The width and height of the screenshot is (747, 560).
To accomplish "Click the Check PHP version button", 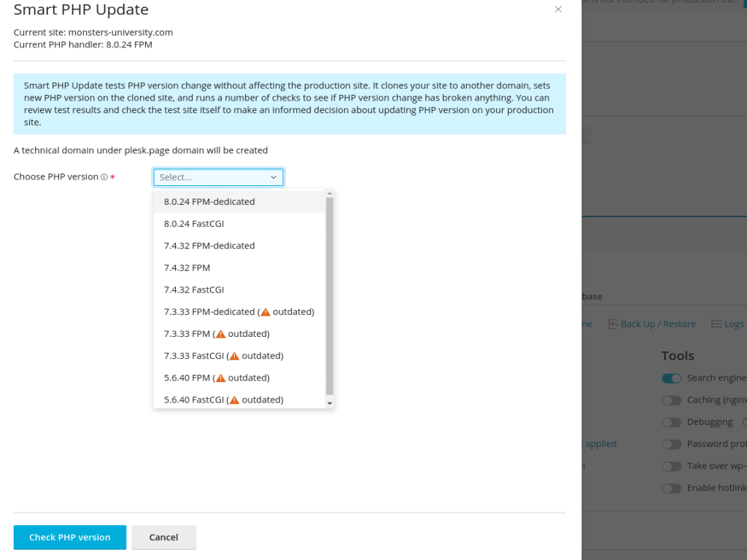I will click(x=69, y=537).
